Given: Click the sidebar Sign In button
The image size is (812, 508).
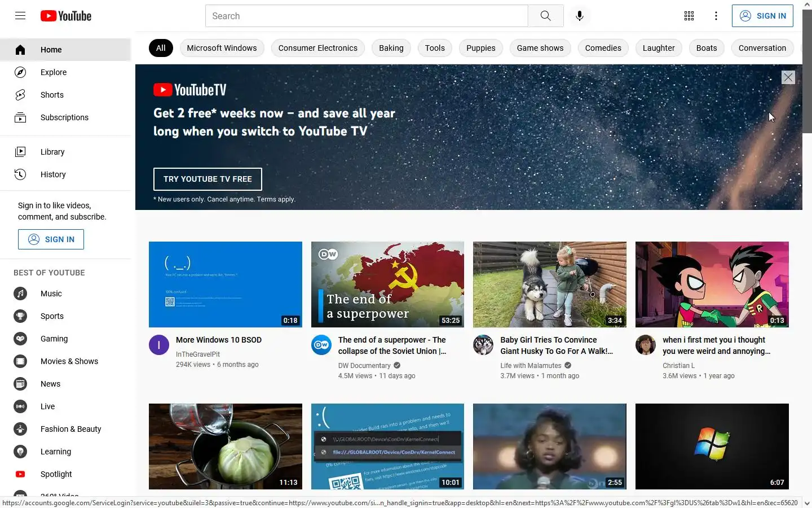Looking at the screenshot, I should pyautogui.click(x=51, y=239).
